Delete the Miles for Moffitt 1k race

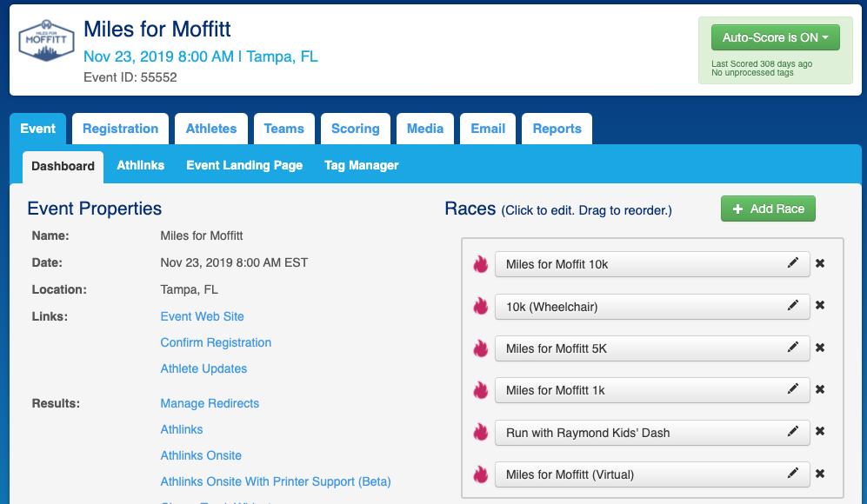[x=820, y=389]
